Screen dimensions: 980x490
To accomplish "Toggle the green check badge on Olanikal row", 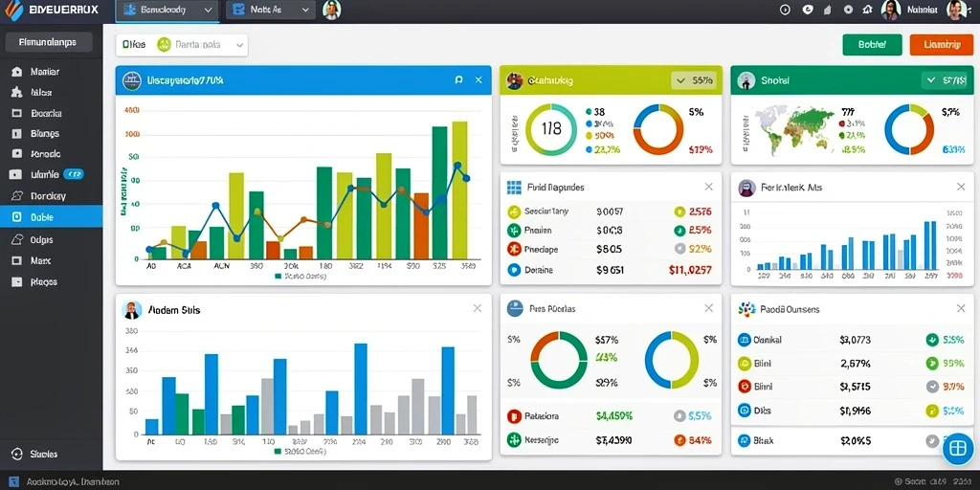I will (932, 340).
